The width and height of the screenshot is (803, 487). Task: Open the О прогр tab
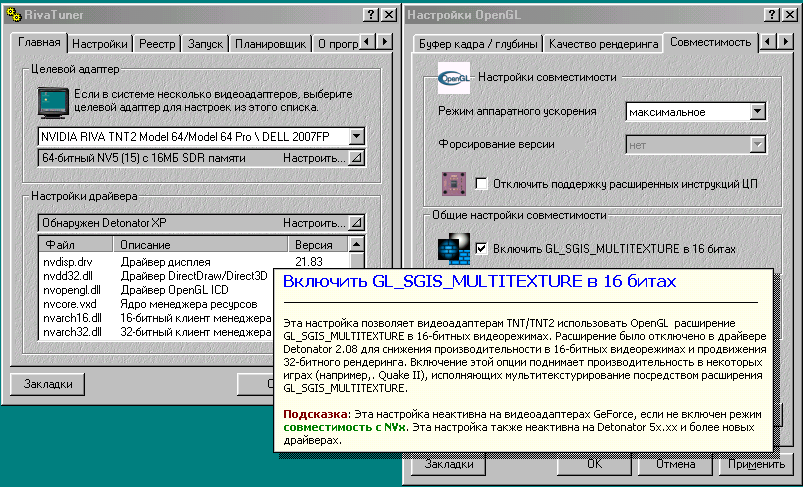[337, 44]
